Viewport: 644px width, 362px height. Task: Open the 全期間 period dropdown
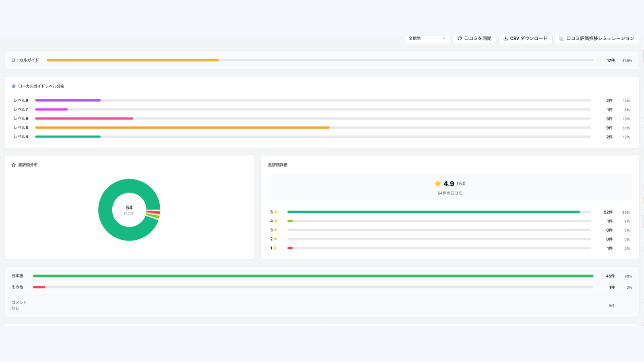[427, 39]
